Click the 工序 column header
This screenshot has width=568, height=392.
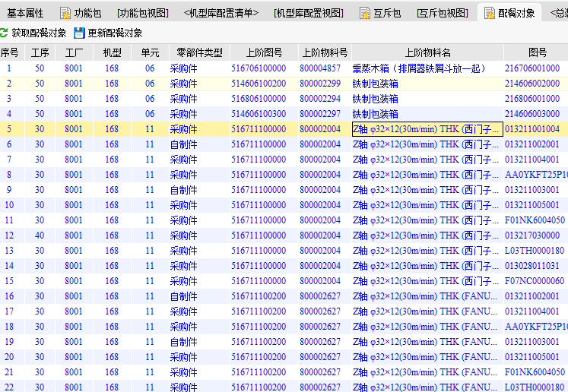40,52
